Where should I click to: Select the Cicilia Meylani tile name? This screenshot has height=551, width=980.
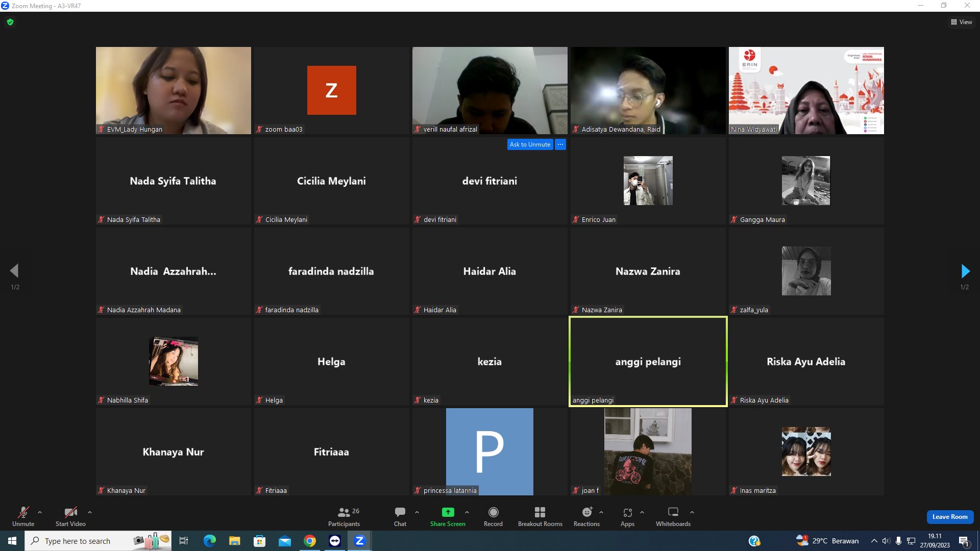(x=332, y=181)
